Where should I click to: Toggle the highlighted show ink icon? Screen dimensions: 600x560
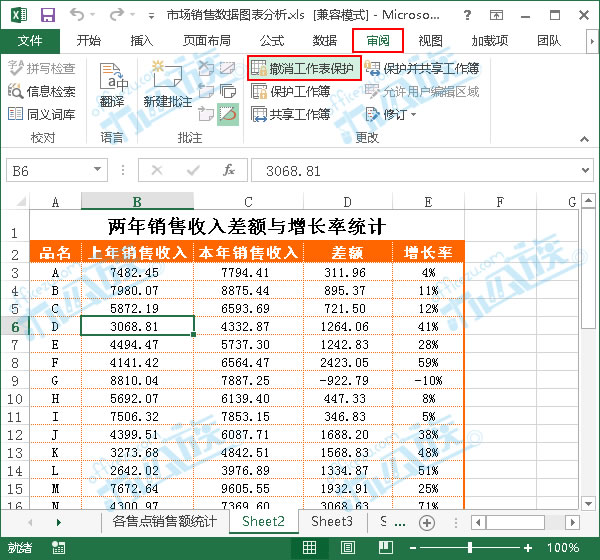click(228, 114)
